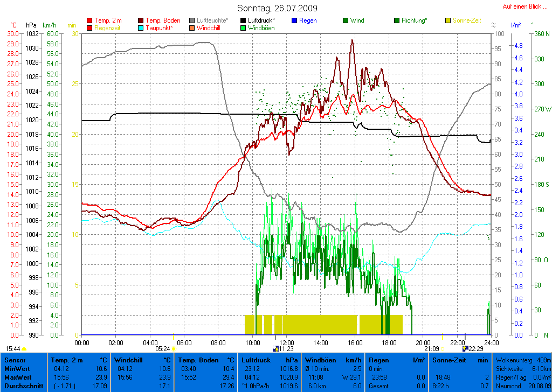Click the moonset icon next to 22:29
Viewport: 552px width, 392px height.
coord(466,349)
